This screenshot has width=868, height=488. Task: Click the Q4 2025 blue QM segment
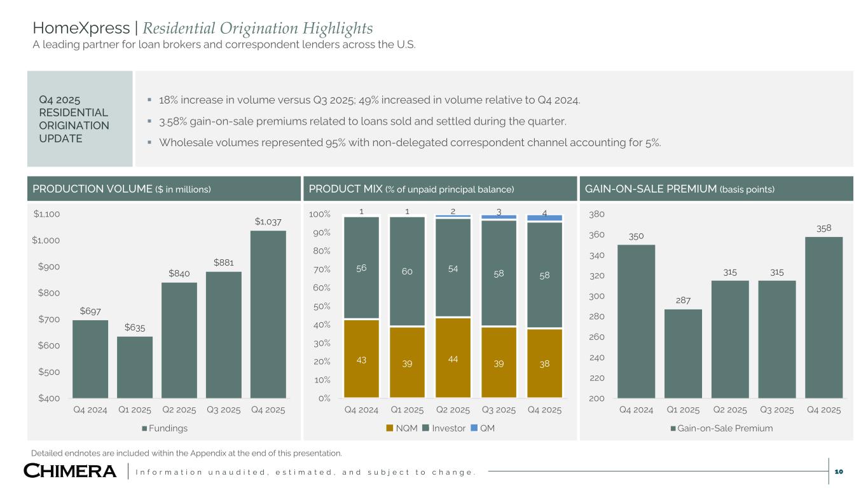[x=544, y=218]
